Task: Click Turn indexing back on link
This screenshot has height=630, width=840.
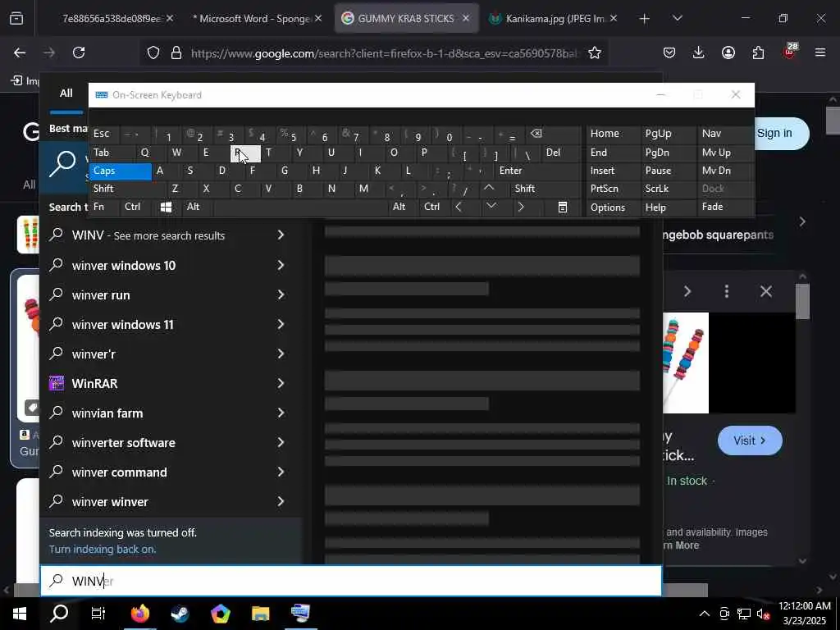Action: [103, 549]
